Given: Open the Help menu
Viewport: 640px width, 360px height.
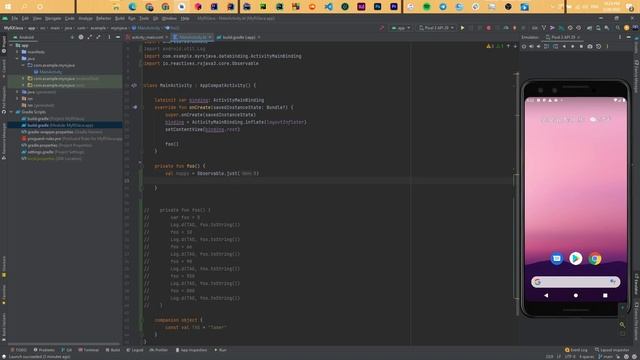Looking at the screenshot, I should pos(185,18).
